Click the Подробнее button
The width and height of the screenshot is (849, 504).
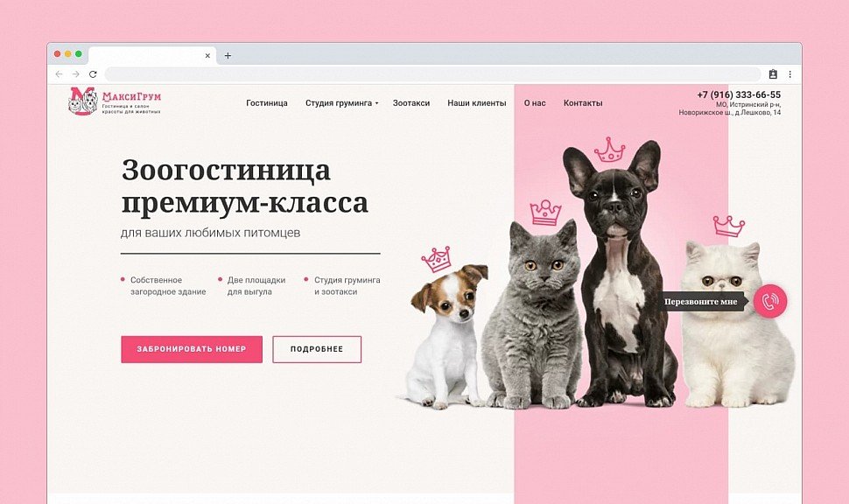coord(317,349)
